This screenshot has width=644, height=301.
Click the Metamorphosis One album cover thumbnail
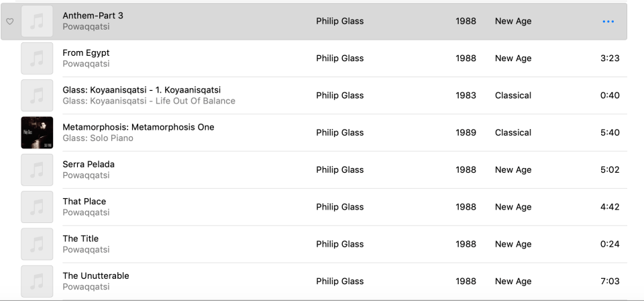(37, 132)
